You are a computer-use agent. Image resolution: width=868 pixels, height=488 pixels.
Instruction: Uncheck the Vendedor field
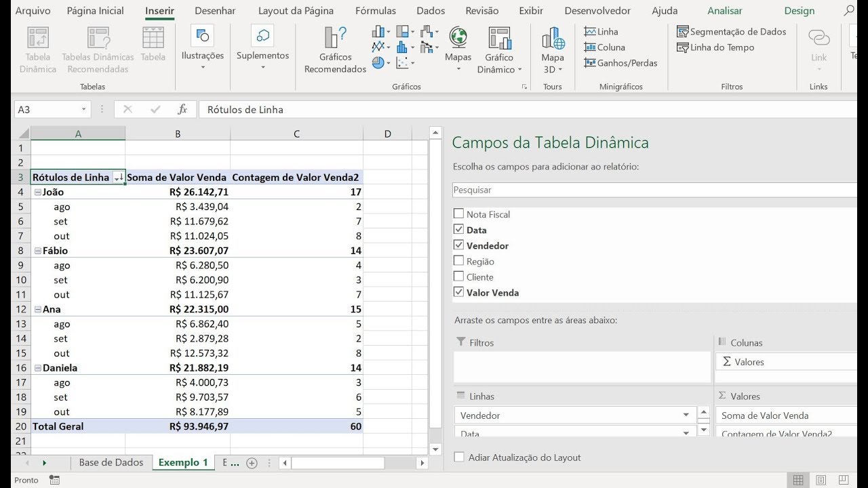pos(459,245)
